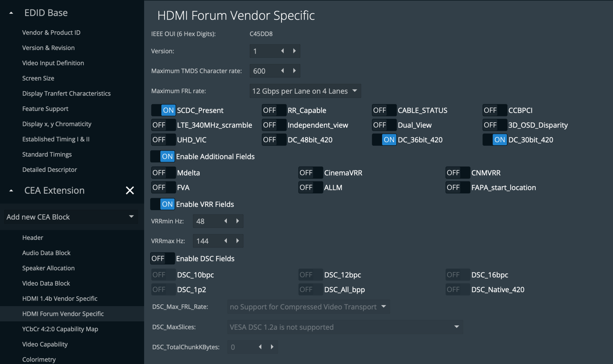Open the Add new CEA Block dropdown
The height and width of the screenshot is (364, 613).
(x=70, y=217)
